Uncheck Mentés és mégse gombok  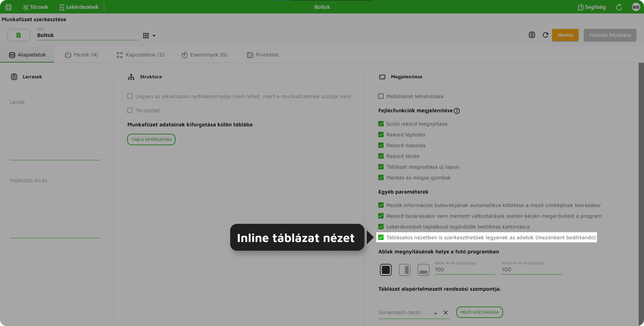click(x=381, y=177)
